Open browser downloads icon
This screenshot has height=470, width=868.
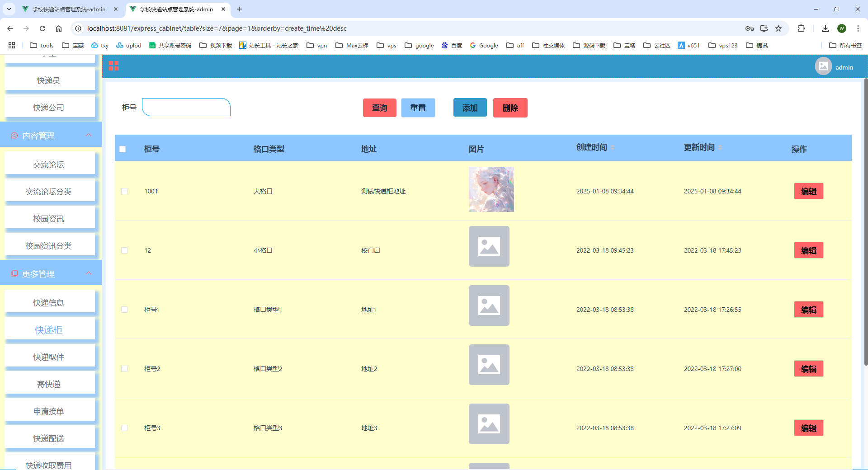(826, 28)
